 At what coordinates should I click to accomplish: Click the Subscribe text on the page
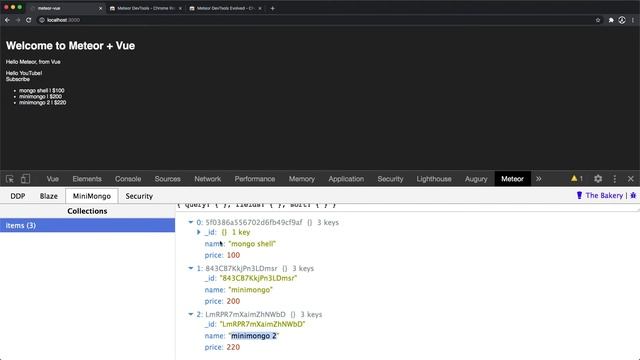pyautogui.click(x=18, y=79)
